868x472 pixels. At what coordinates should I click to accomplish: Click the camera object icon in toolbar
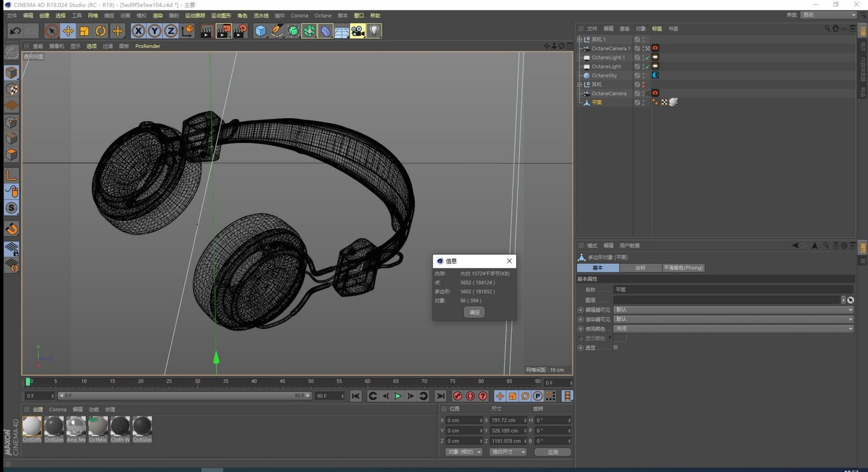coord(357,31)
